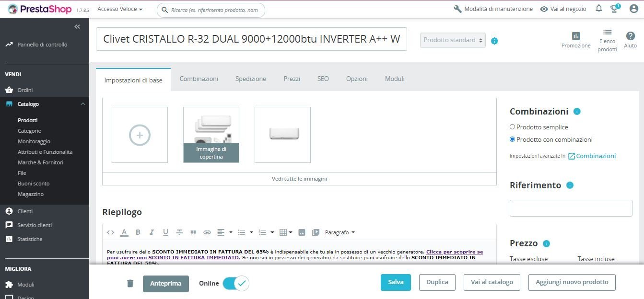
Task: Switch to Moduli tab
Action: [x=395, y=79]
